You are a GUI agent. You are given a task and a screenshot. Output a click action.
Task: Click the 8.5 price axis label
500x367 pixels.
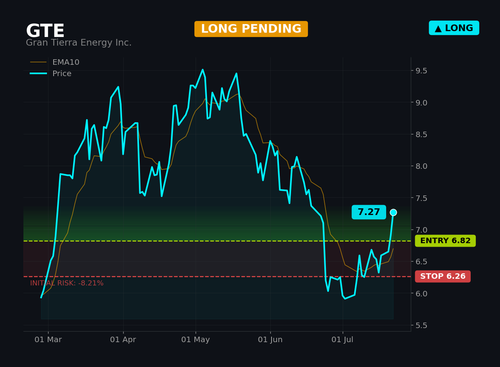click(x=421, y=135)
